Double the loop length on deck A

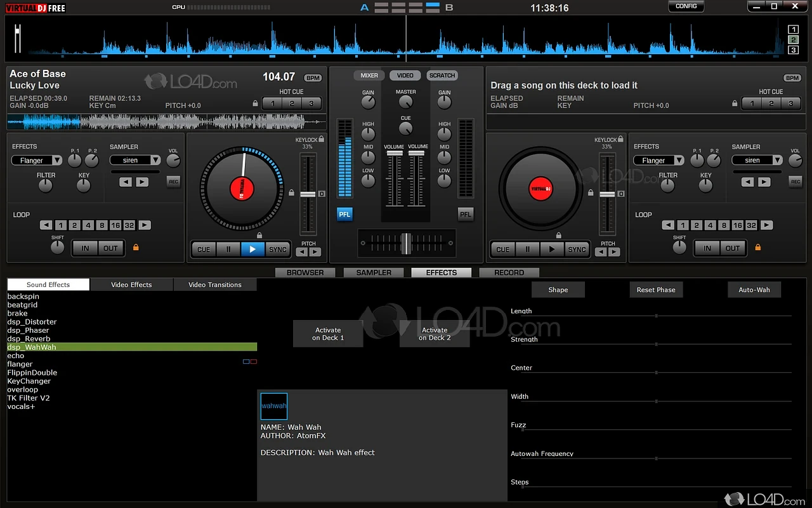pos(145,225)
